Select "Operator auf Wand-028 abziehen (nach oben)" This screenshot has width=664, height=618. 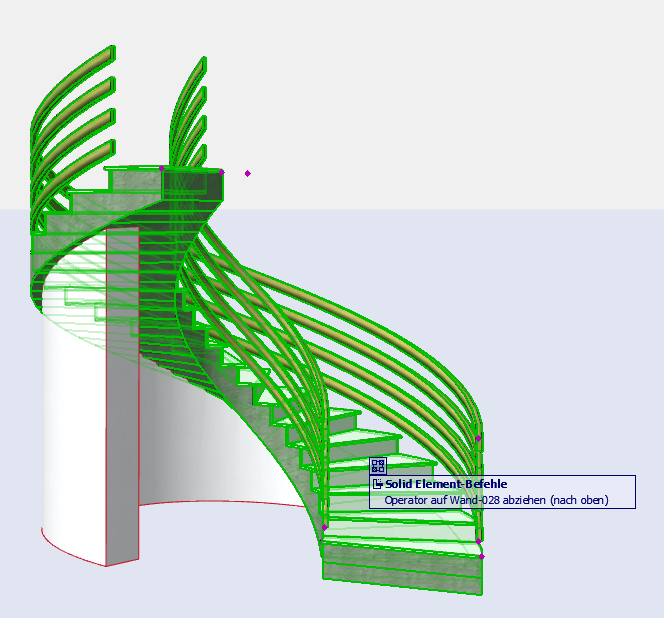(x=496, y=500)
